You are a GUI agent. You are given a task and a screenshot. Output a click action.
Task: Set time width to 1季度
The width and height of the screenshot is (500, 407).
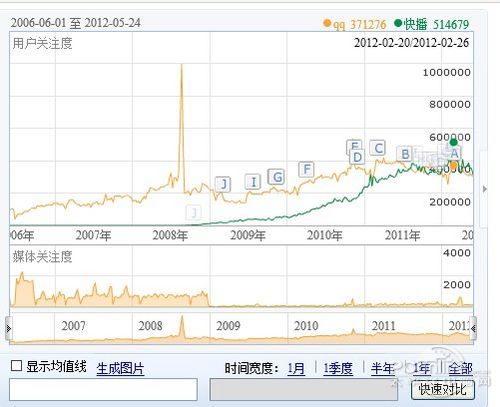pos(338,368)
